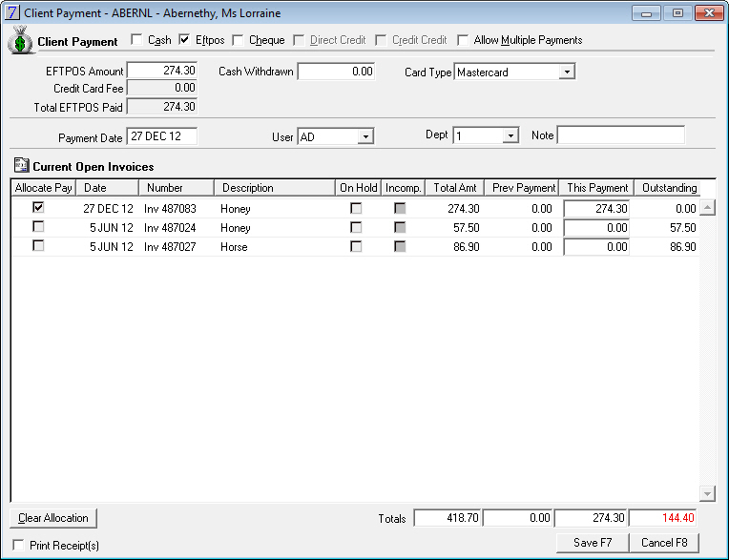The width and height of the screenshot is (729, 560).
Task: Click the Cash Withdrawn field
Action: coord(336,72)
